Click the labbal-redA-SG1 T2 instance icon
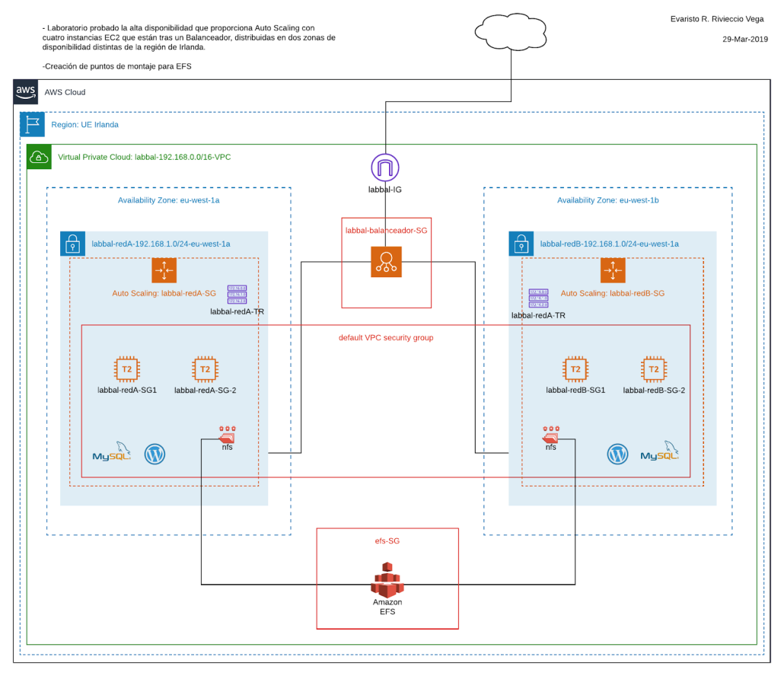The height and width of the screenshot is (676, 784). (126, 369)
